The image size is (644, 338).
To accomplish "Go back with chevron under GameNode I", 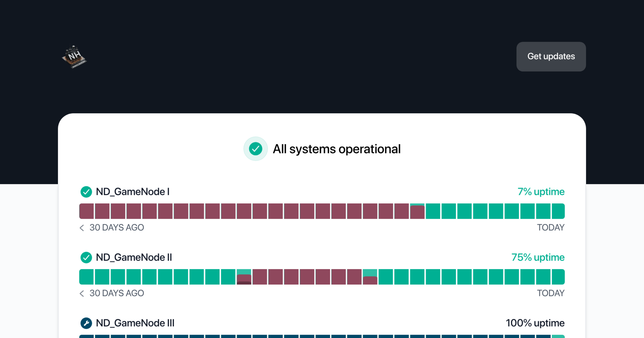I will pos(82,228).
